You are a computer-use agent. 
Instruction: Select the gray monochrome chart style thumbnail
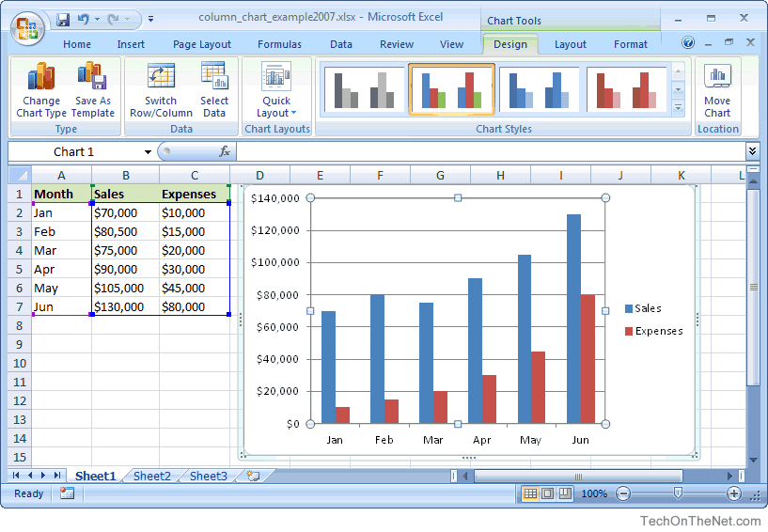pos(364,90)
